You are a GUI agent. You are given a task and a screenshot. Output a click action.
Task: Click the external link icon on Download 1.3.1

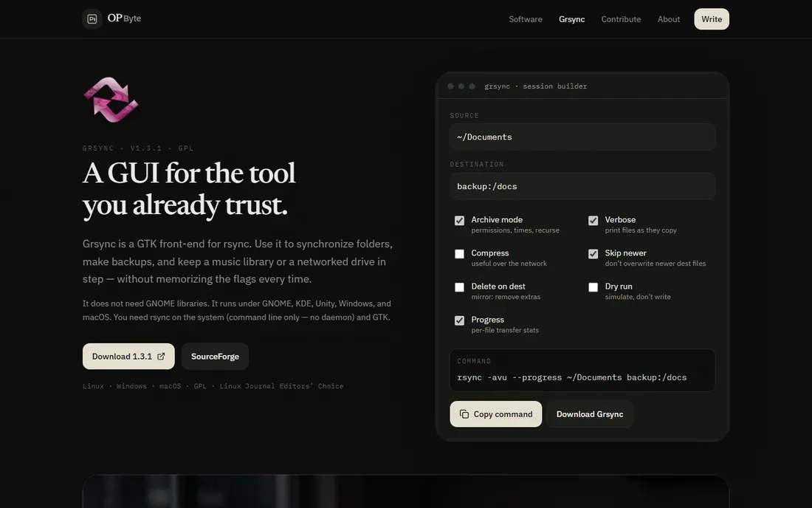(x=161, y=357)
